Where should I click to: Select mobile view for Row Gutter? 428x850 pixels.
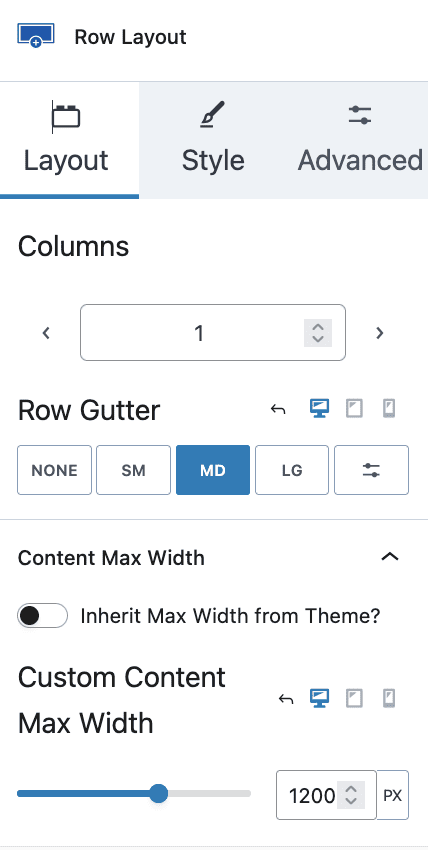pos(389,409)
